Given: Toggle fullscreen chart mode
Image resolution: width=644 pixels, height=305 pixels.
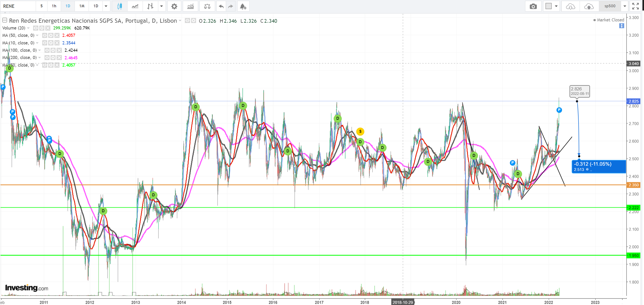Looking at the screenshot, I should pyautogui.click(x=635, y=6).
